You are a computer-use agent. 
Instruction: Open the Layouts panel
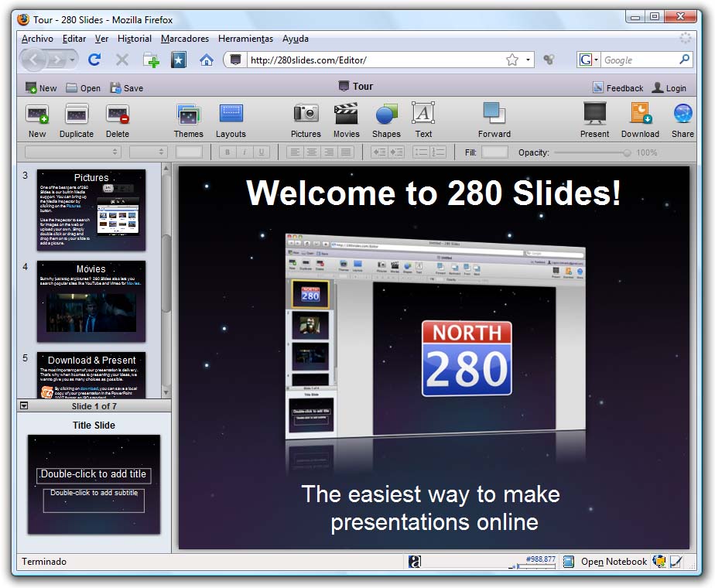coord(231,121)
